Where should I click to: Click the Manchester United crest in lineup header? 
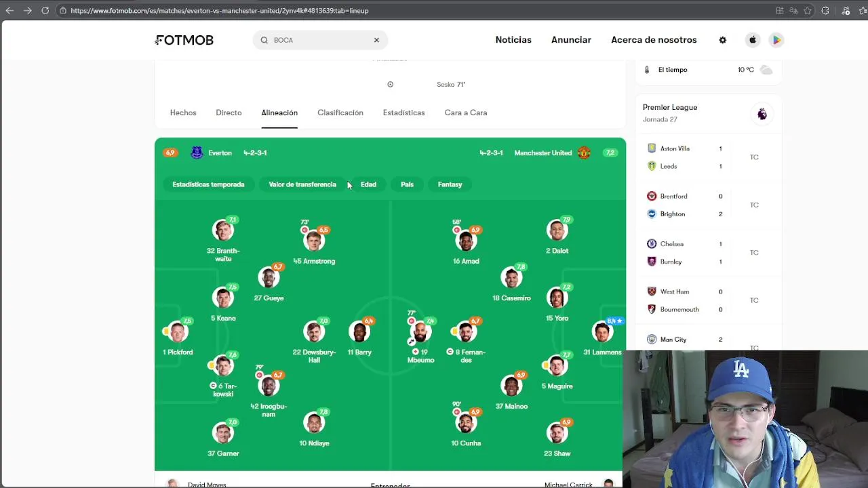point(584,153)
